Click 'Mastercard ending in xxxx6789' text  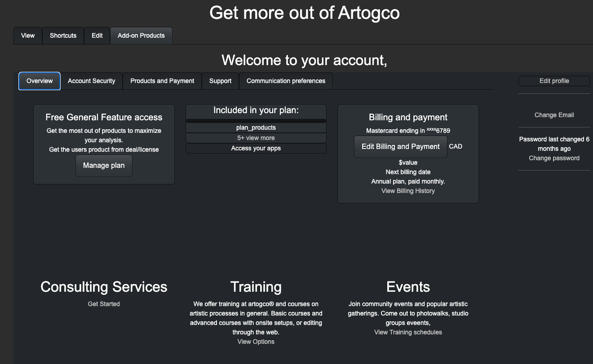[408, 131]
